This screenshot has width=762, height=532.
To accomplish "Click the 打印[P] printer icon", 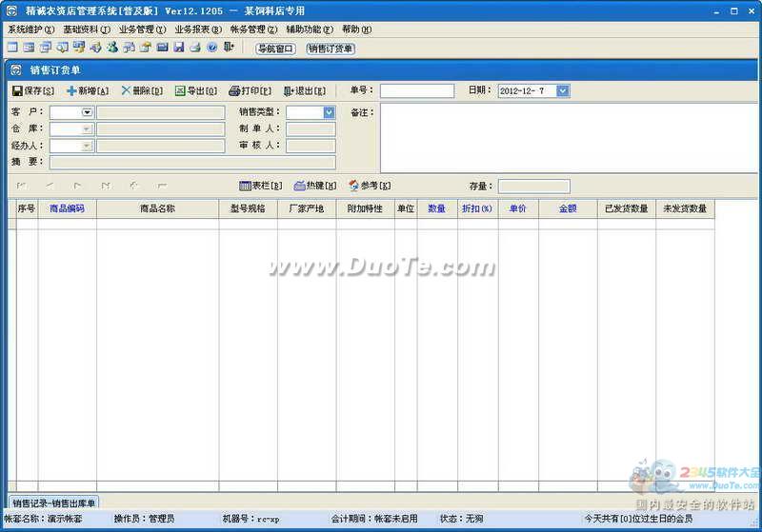I will (x=234, y=90).
